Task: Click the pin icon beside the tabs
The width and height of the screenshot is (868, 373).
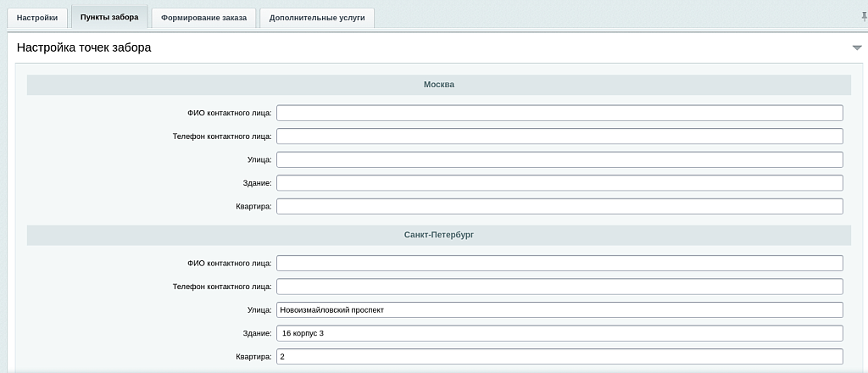Action: (x=863, y=16)
